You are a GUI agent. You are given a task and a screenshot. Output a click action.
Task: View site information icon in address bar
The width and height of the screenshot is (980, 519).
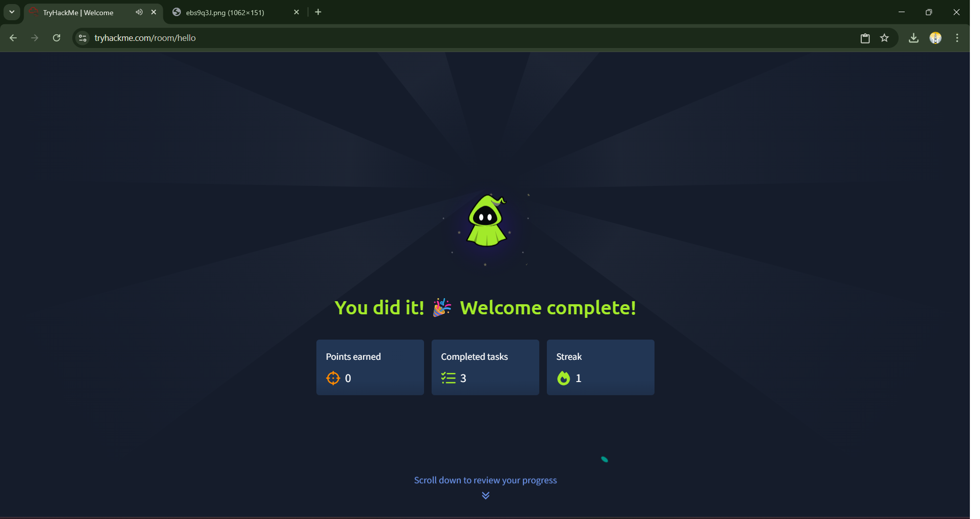click(83, 38)
